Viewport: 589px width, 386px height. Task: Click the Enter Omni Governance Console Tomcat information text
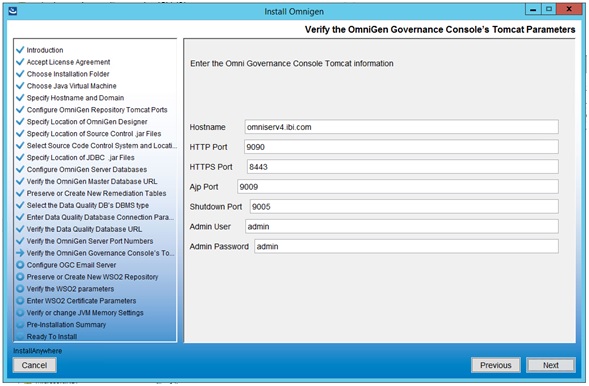click(292, 63)
